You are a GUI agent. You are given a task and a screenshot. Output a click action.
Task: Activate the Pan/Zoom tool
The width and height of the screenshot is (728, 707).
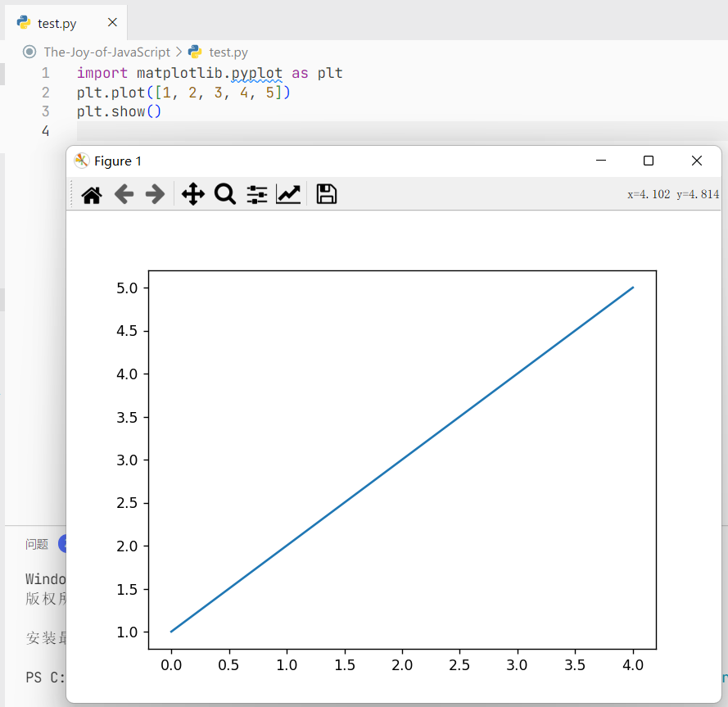coord(192,194)
